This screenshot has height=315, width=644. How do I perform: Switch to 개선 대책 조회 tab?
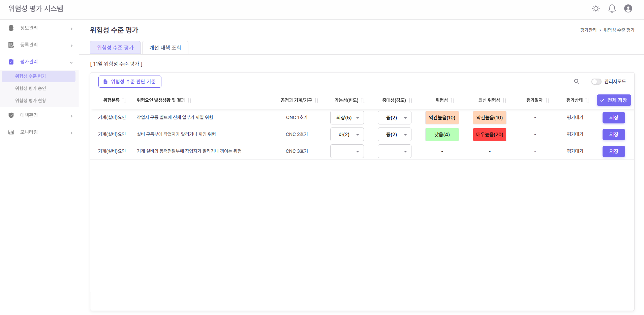pos(165,48)
